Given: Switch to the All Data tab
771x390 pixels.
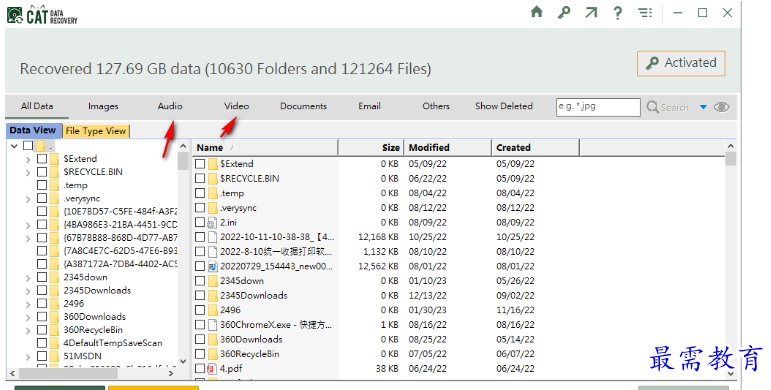Looking at the screenshot, I should pos(37,106).
